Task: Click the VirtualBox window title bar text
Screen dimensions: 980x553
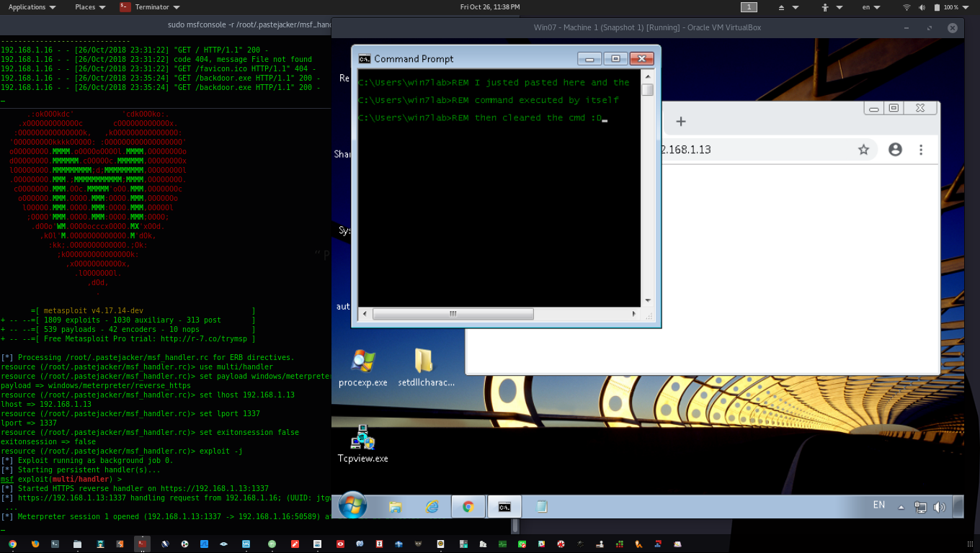Action: pyautogui.click(x=647, y=27)
